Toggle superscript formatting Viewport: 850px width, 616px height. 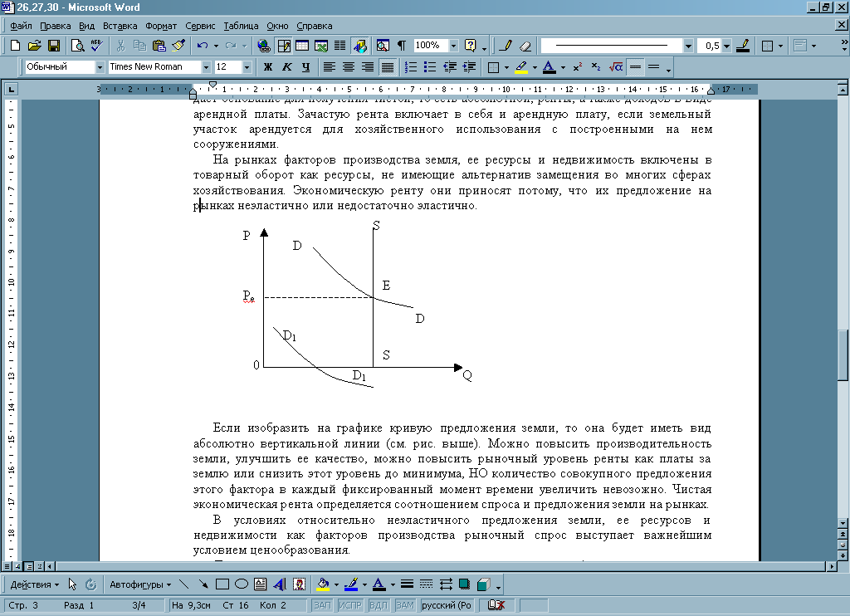pyautogui.click(x=578, y=67)
